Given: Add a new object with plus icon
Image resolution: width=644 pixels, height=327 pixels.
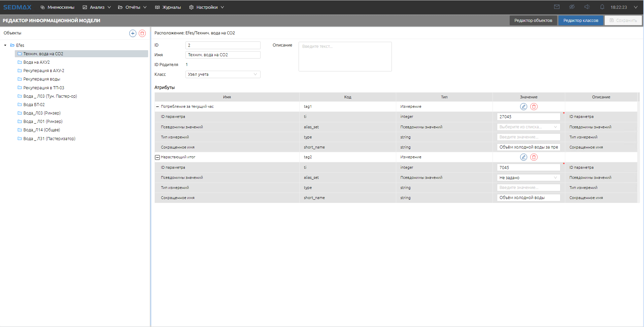Looking at the screenshot, I should [133, 33].
